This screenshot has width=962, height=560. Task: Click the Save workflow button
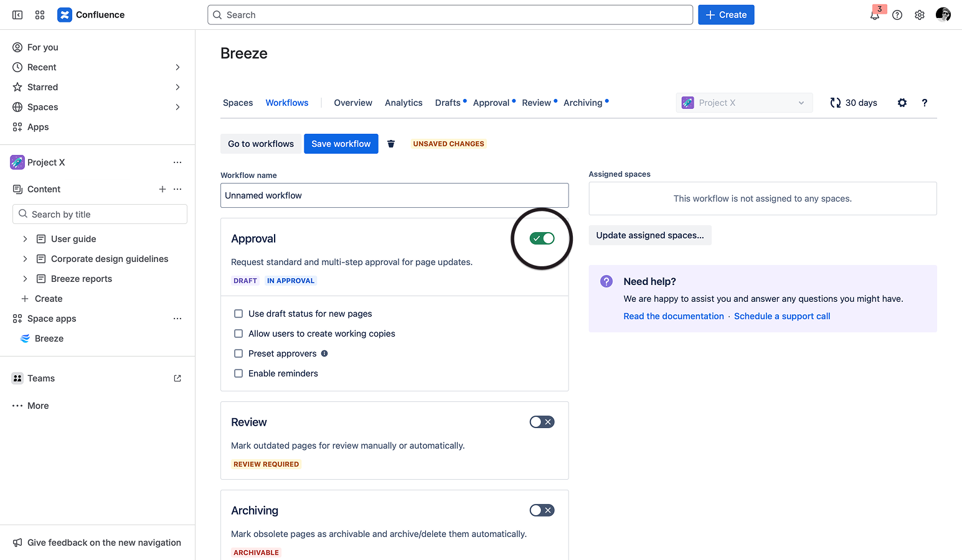[x=341, y=143]
